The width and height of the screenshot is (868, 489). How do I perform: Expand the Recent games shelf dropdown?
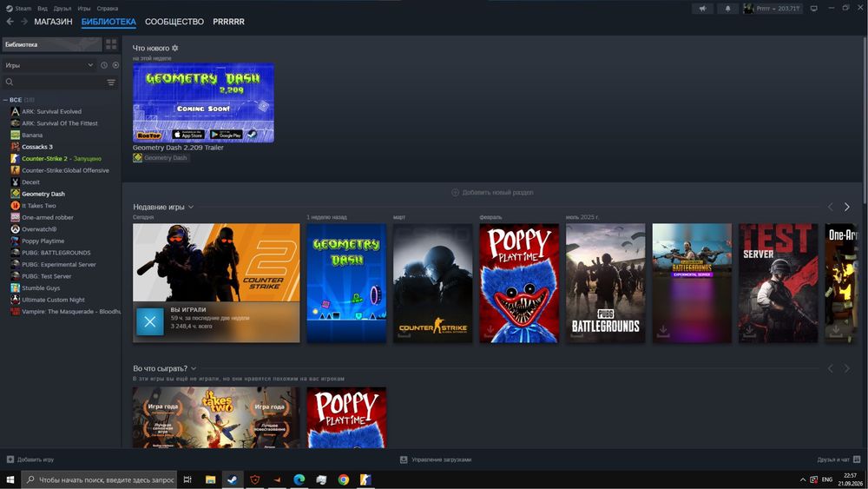191,207
